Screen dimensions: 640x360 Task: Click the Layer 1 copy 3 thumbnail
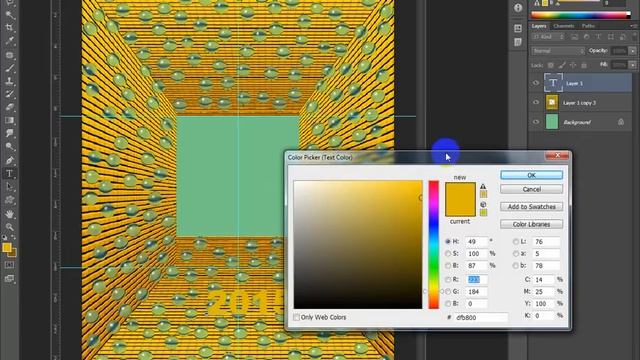point(552,102)
